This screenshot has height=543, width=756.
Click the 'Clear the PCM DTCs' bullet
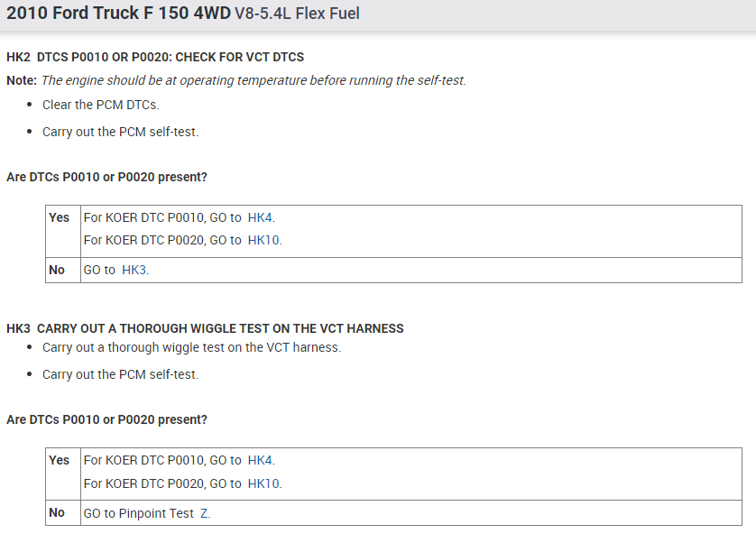pos(100,105)
